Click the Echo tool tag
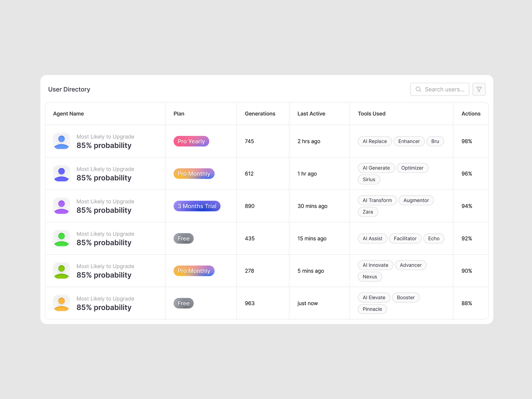The height and width of the screenshot is (399, 532). [434, 238]
